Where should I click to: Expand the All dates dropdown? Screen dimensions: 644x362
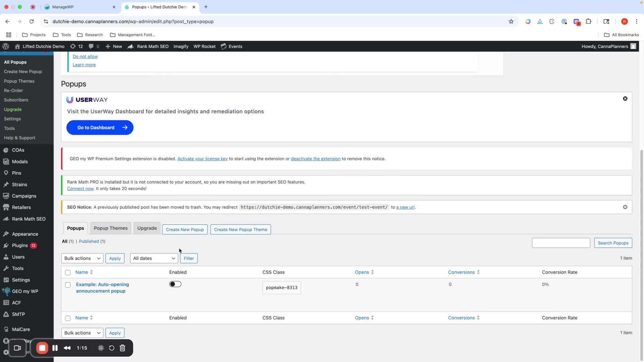point(154,258)
